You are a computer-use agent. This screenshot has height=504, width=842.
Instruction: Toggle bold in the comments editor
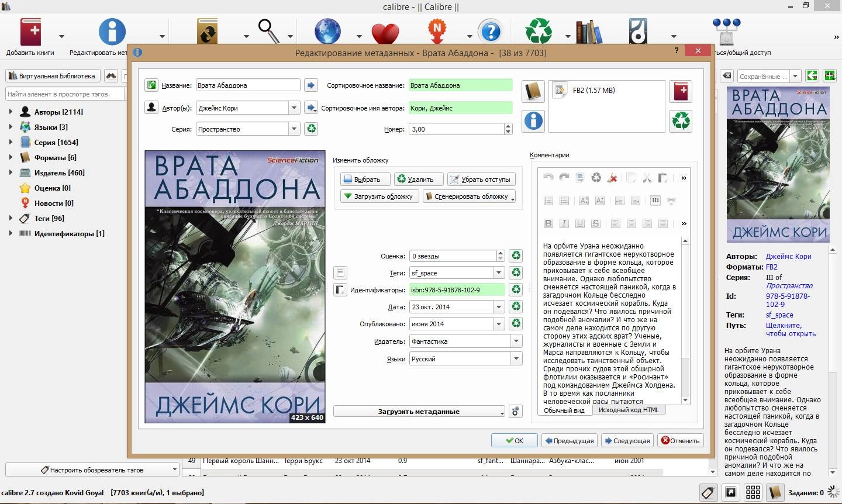point(548,223)
